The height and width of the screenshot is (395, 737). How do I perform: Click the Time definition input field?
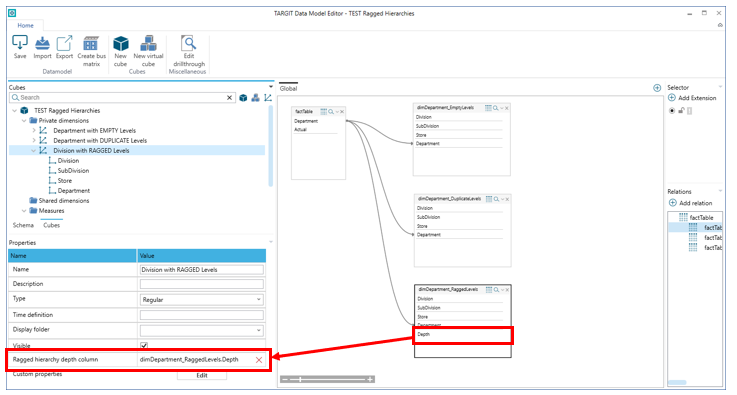[202, 315]
